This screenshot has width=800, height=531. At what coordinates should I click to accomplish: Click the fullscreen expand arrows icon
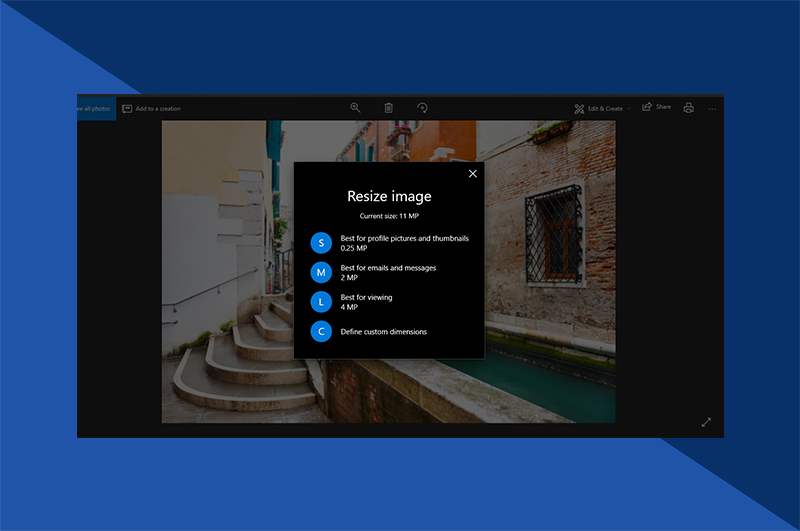706,422
